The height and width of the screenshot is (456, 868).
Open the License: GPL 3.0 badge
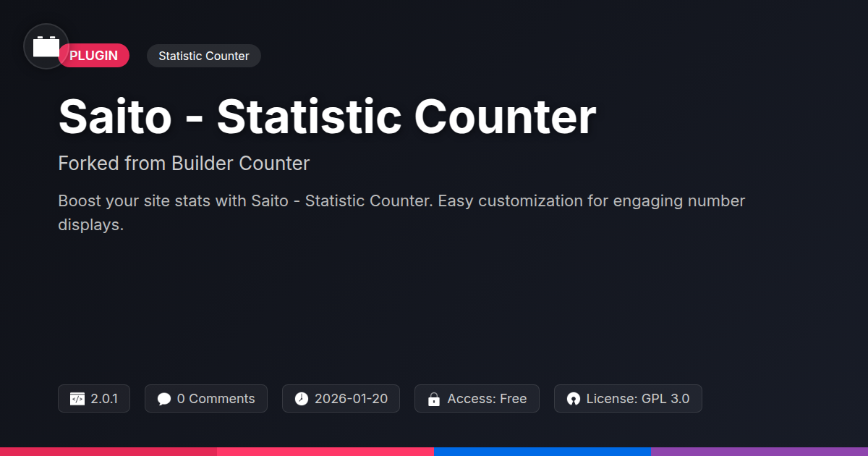pyautogui.click(x=628, y=399)
